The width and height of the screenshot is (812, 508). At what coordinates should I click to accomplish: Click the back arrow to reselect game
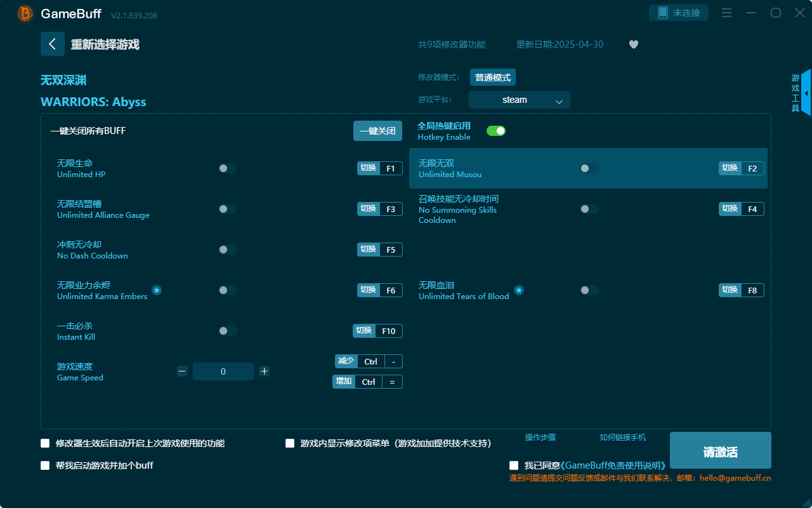point(53,44)
